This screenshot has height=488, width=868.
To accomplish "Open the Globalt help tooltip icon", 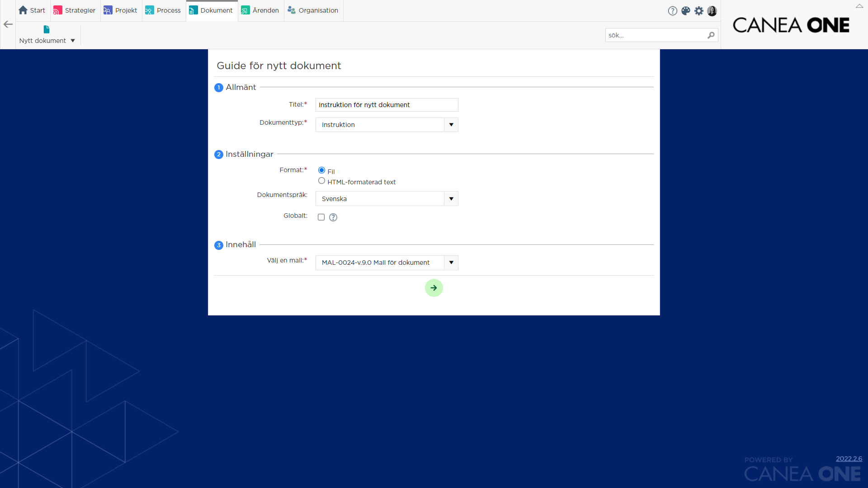I will pos(333,217).
